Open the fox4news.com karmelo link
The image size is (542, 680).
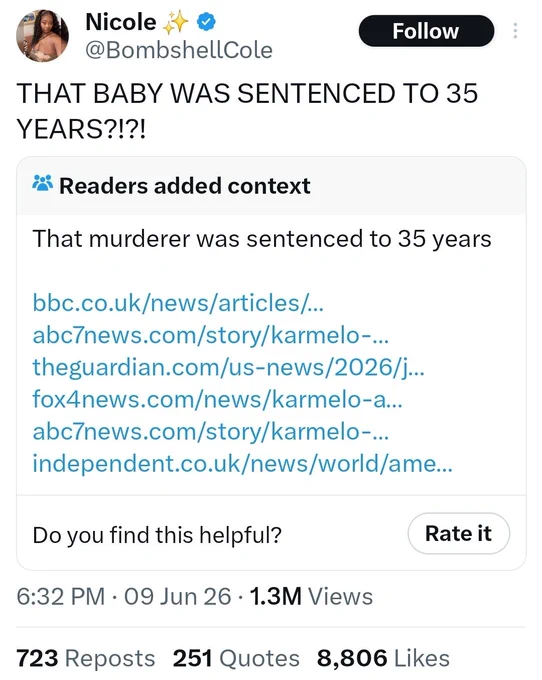click(x=218, y=399)
